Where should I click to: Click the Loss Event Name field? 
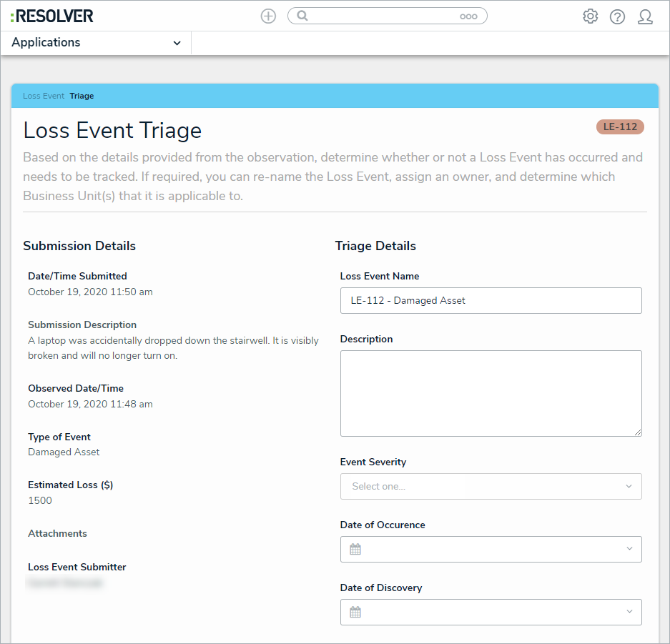pos(491,301)
